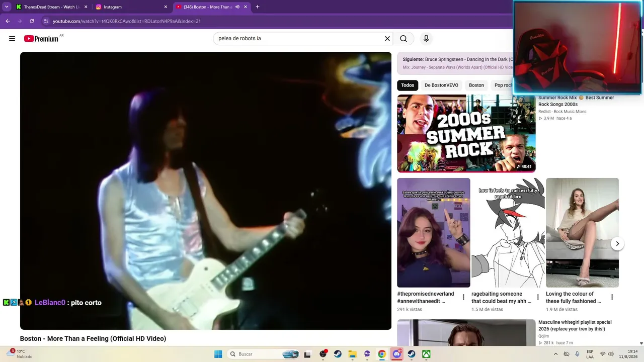Screen dimensions: 644x362
Task: Open Discord from the taskbar
Action: tap(396, 354)
